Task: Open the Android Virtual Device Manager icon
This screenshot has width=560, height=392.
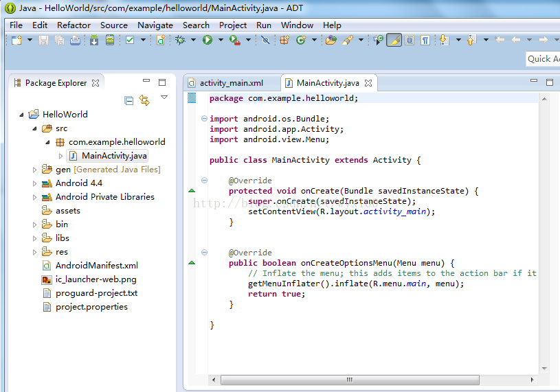Action: coord(110,40)
